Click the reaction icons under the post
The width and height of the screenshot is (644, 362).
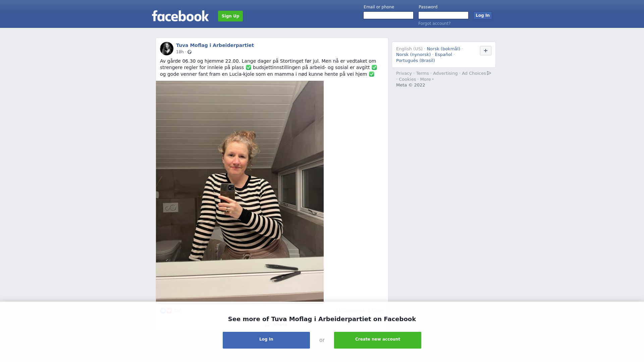tap(166, 311)
